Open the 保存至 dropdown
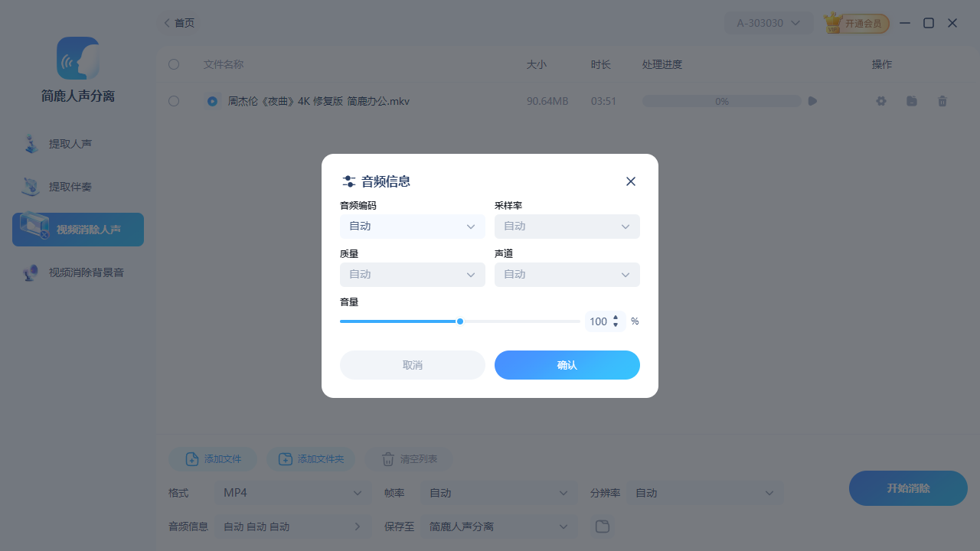Viewport: 980px width, 551px height. tap(498, 527)
